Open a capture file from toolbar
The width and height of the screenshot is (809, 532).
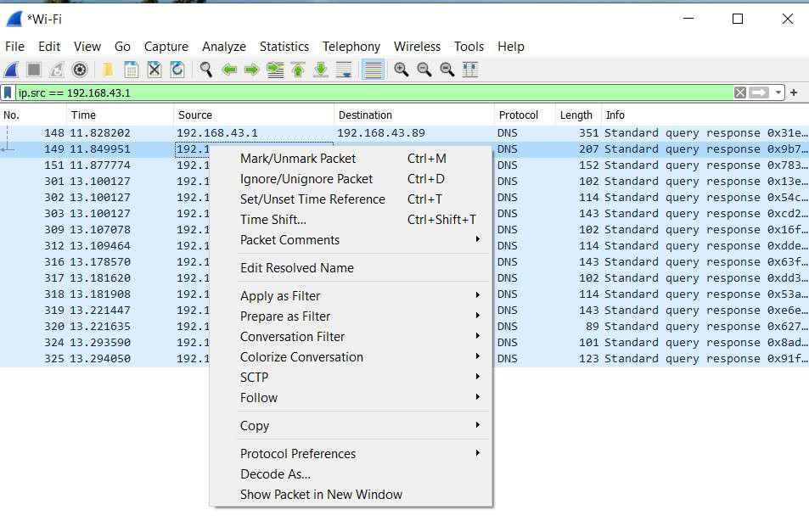pos(108,70)
